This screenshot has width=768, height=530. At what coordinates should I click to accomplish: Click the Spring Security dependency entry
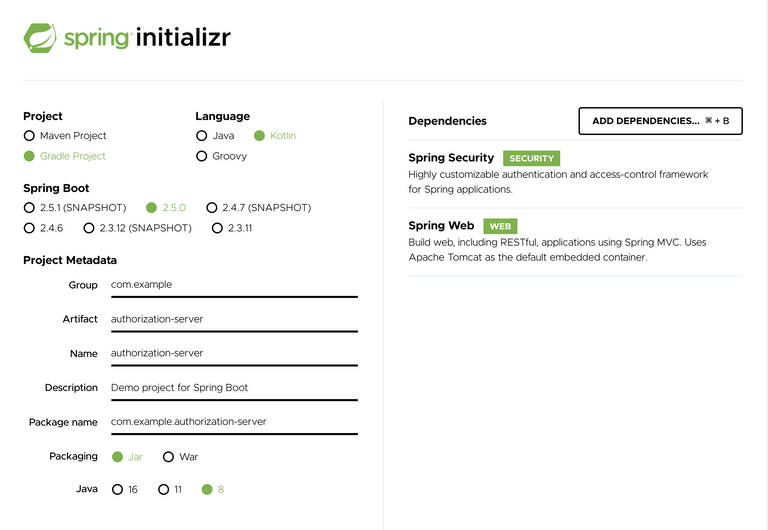(576, 173)
